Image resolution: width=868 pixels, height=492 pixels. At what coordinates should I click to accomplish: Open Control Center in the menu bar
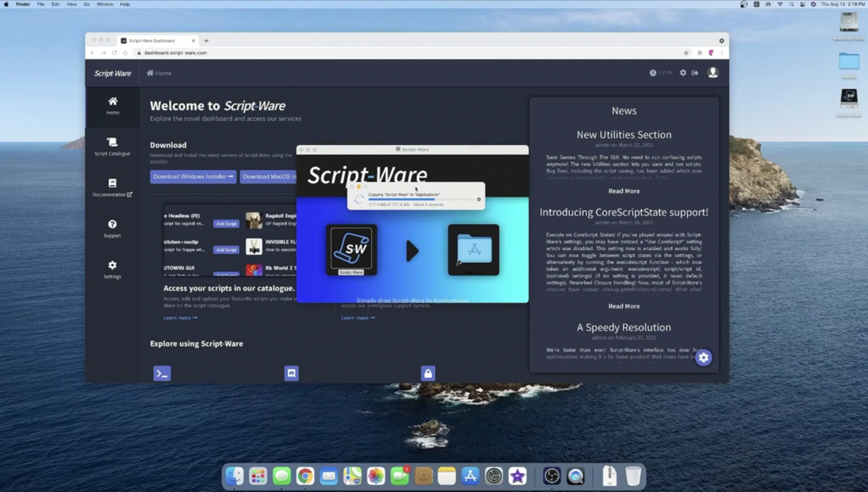[x=802, y=4]
